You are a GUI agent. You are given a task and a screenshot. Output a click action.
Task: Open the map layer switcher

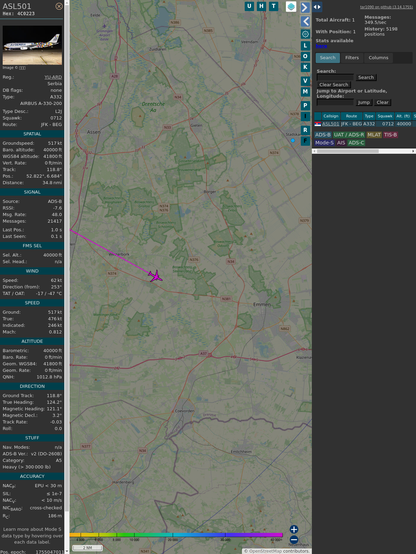point(291,6)
